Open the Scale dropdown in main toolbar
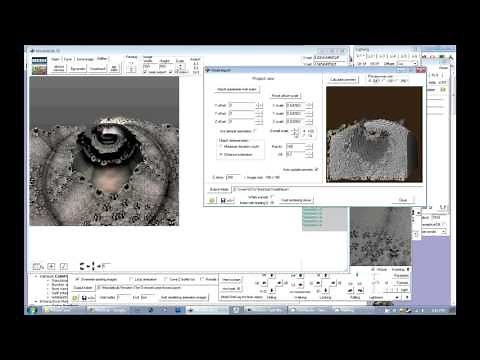This screenshot has width=480, height=360. (x=180, y=67)
